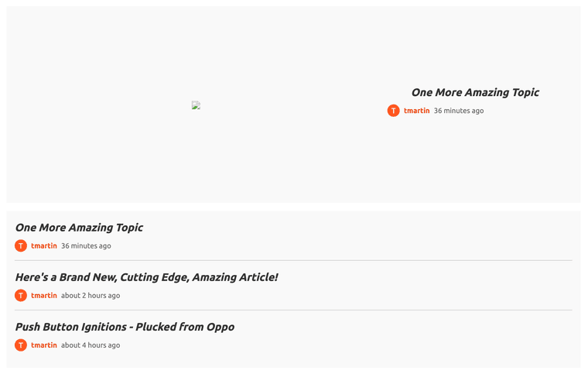Open Push Button Ignitions - Plucked from Oppo
Image resolution: width=588 pixels, height=374 pixels.
pos(125,327)
